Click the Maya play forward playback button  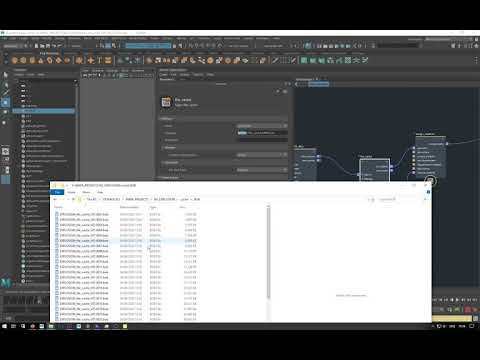(x=457, y=300)
